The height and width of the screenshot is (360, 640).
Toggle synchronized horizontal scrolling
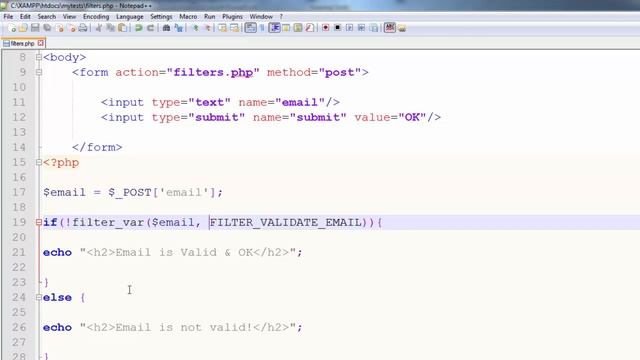(x=235, y=28)
